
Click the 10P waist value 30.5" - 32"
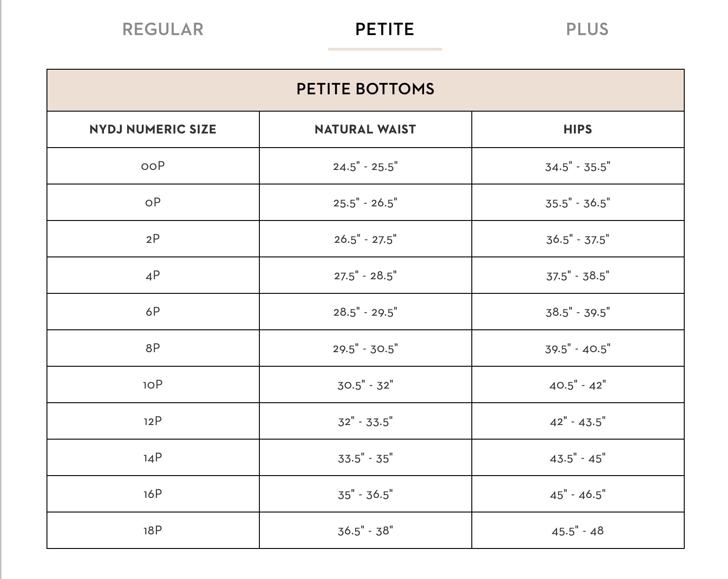[x=365, y=385]
